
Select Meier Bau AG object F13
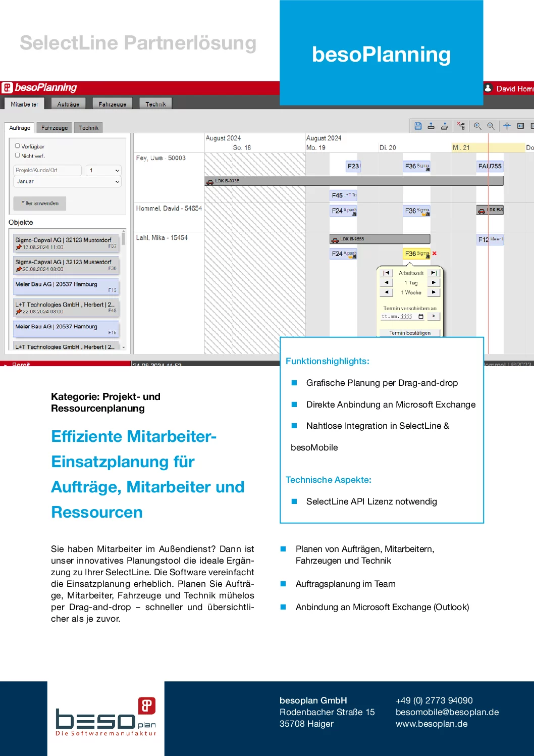click(x=66, y=287)
